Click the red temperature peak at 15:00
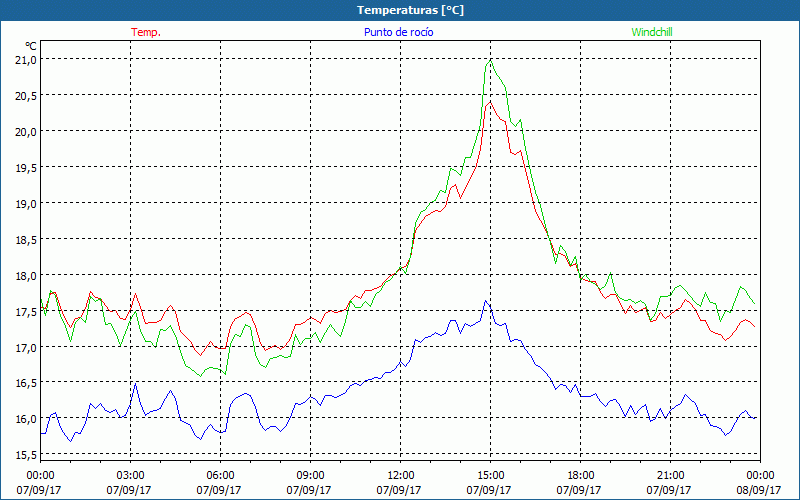The width and height of the screenshot is (800, 500). pyautogui.click(x=490, y=102)
